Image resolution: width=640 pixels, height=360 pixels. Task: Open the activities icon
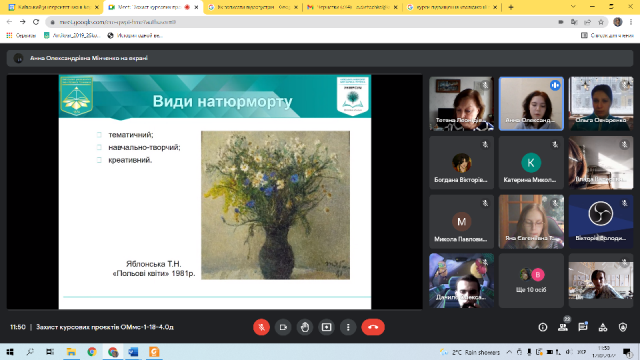tap(603, 327)
